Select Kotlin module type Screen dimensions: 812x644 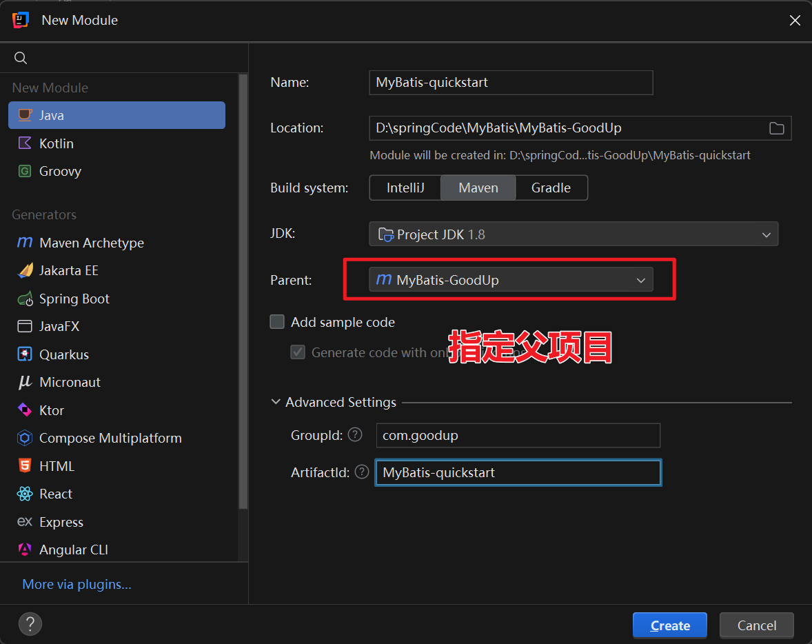[116, 143]
